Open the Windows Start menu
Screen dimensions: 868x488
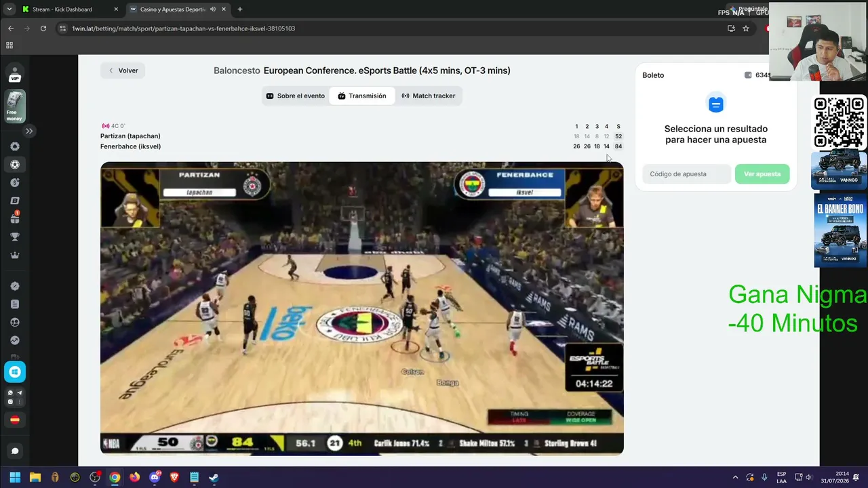click(15, 477)
